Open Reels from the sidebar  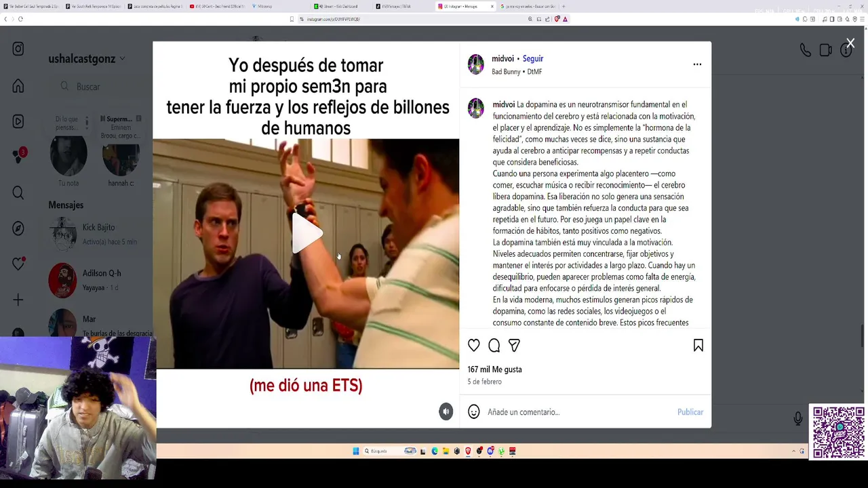[18, 121]
